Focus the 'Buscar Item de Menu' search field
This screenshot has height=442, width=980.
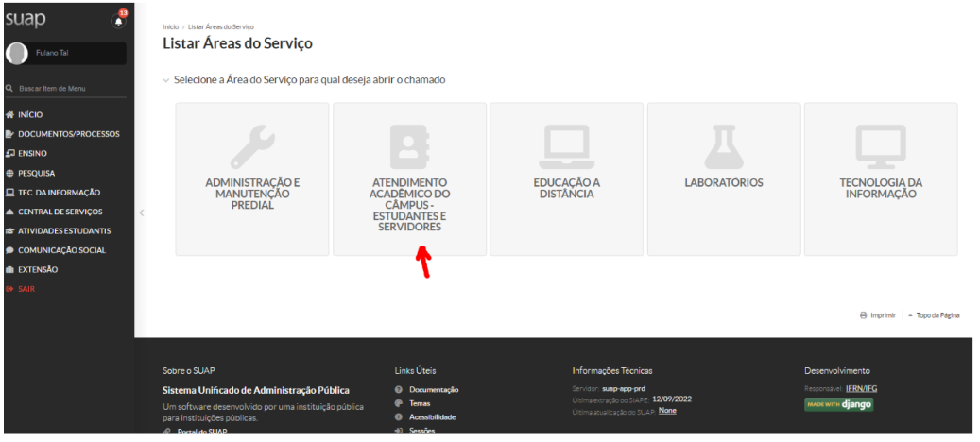66,88
